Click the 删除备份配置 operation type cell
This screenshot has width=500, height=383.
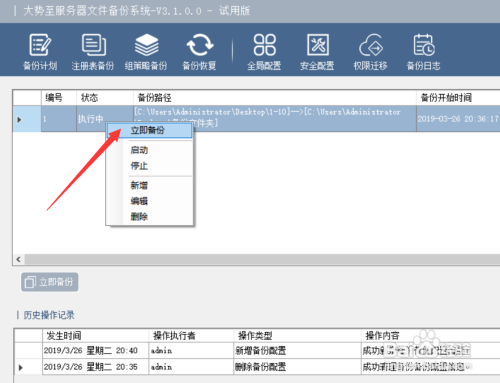point(297,367)
